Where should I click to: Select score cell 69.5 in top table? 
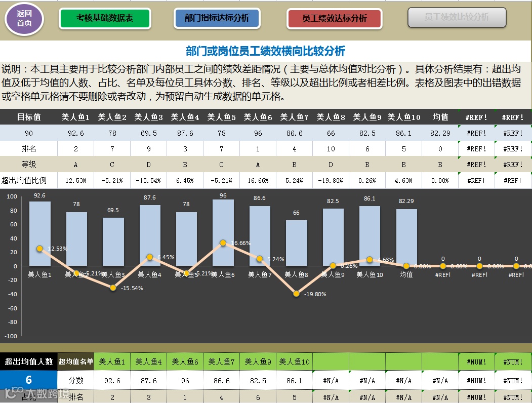(149, 133)
